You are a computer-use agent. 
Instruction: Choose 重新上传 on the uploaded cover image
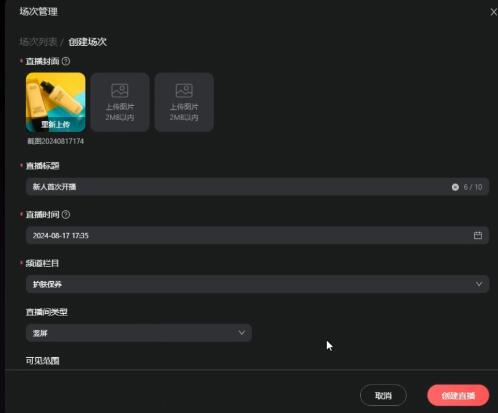pos(55,125)
